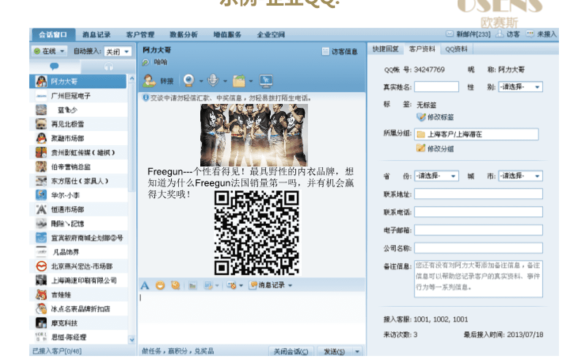The image size is (570, 360).
Task: Click the 公司名称 input field
Action: (x=478, y=248)
